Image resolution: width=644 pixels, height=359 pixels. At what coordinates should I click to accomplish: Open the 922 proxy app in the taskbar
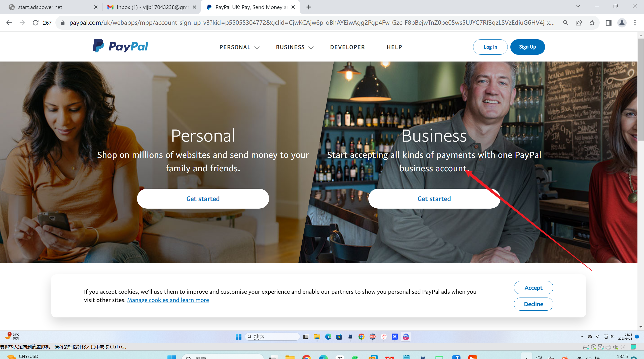pos(372,337)
